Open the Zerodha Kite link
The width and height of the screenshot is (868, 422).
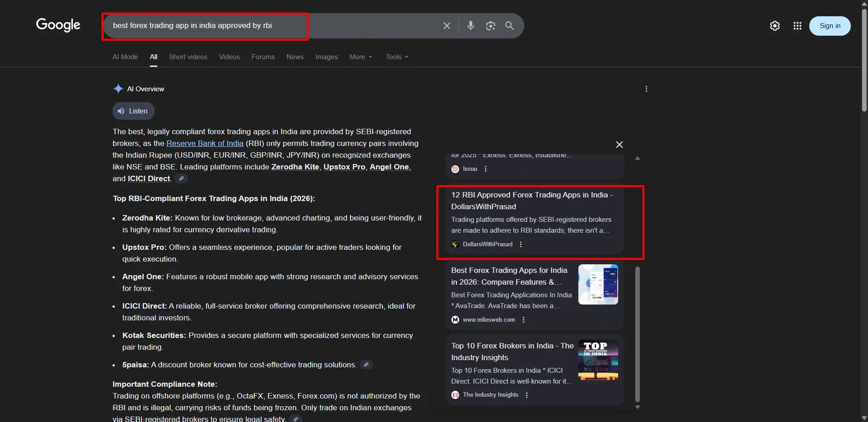point(296,167)
